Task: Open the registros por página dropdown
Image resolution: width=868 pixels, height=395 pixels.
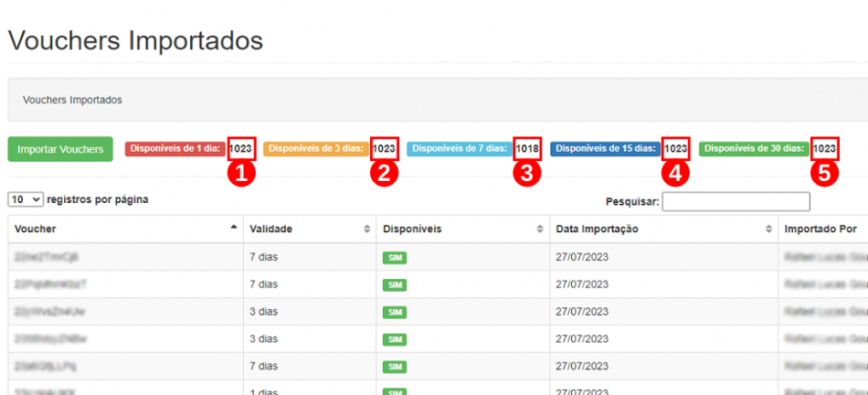Action: (26, 200)
